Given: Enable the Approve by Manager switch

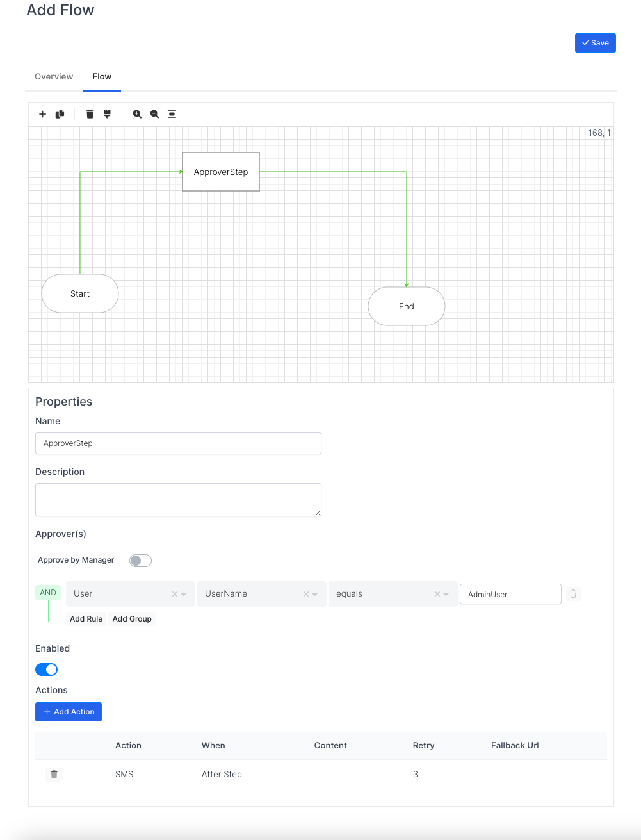Looking at the screenshot, I should pos(140,561).
